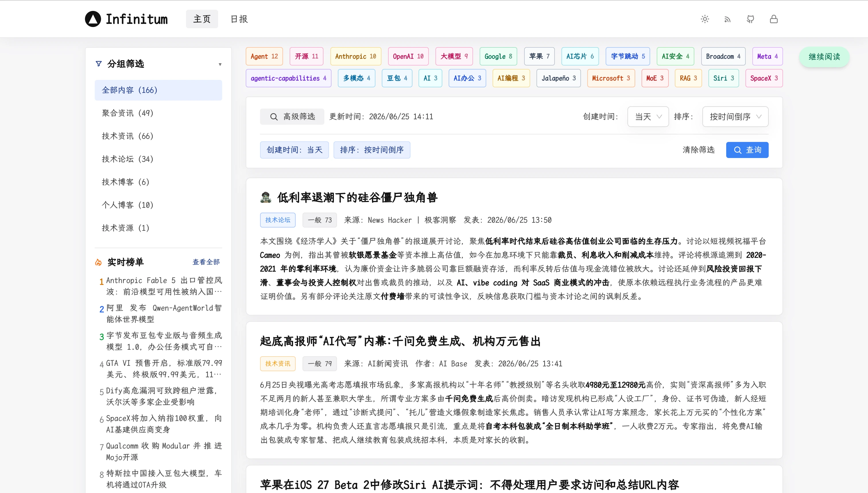868x493 pixels.
Task: Click the Infinitum logo icon
Action: click(x=93, y=19)
